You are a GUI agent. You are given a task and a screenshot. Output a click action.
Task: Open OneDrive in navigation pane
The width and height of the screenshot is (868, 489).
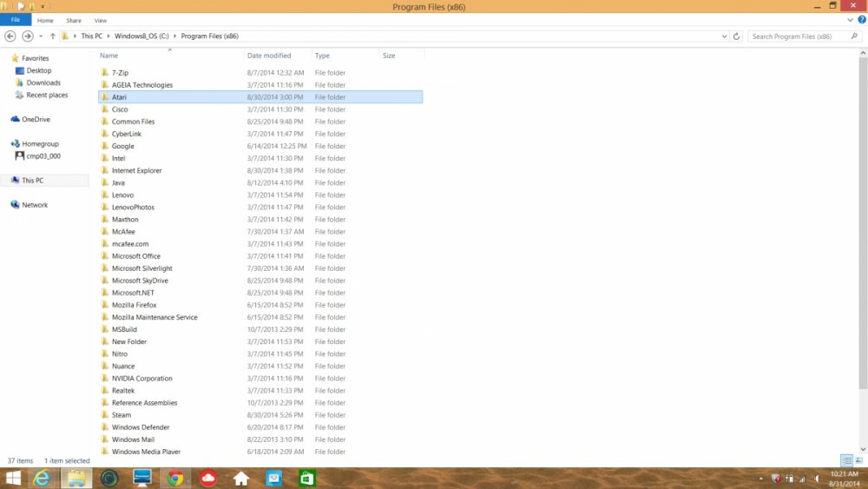point(36,119)
